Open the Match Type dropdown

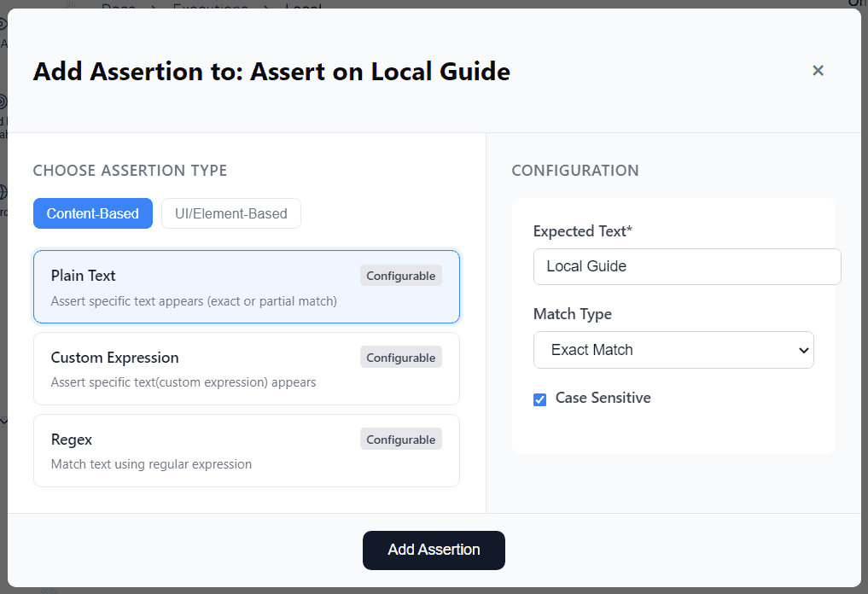click(673, 350)
